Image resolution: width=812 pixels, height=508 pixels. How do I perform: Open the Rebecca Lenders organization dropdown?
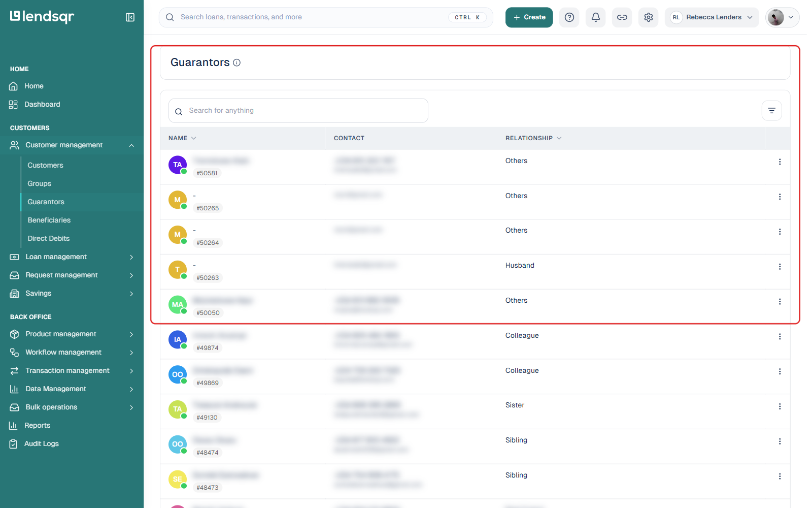click(712, 17)
